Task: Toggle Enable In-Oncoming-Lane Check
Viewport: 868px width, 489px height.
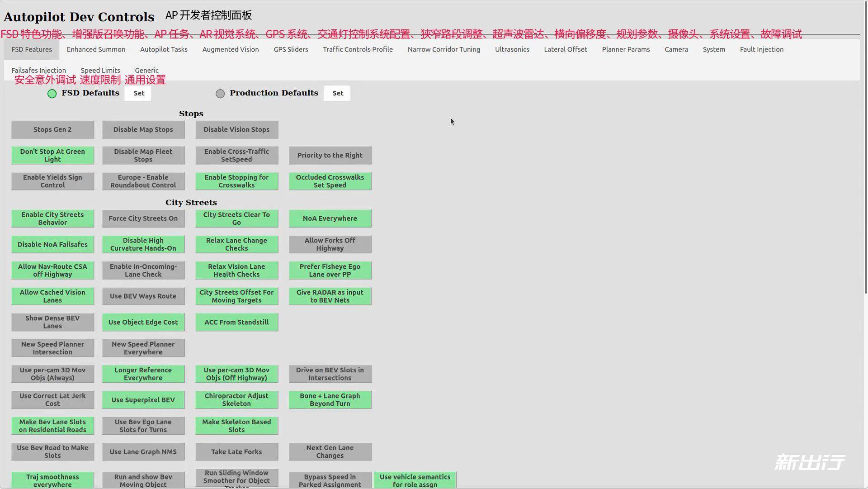Action: click(x=143, y=270)
